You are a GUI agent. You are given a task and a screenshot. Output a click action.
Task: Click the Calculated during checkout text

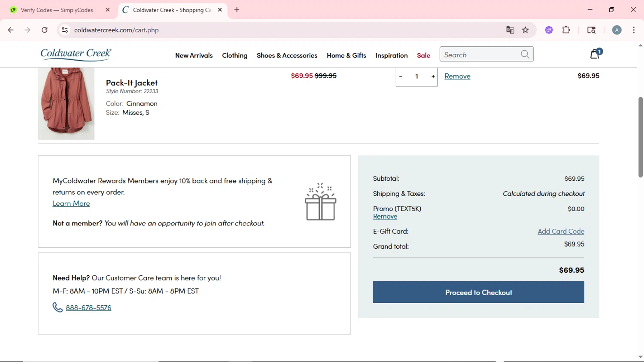point(544,194)
